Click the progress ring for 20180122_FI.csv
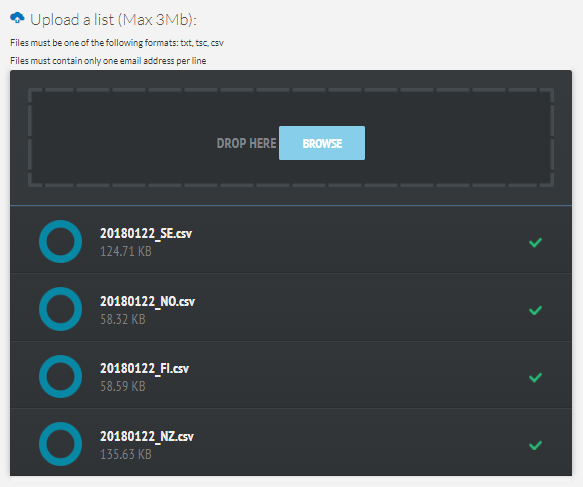 tap(61, 377)
